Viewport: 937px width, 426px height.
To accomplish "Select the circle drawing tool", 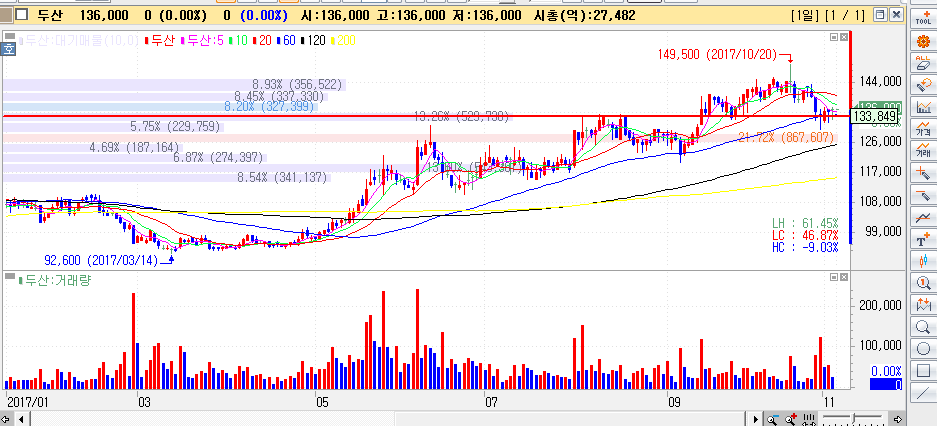I will (x=924, y=349).
